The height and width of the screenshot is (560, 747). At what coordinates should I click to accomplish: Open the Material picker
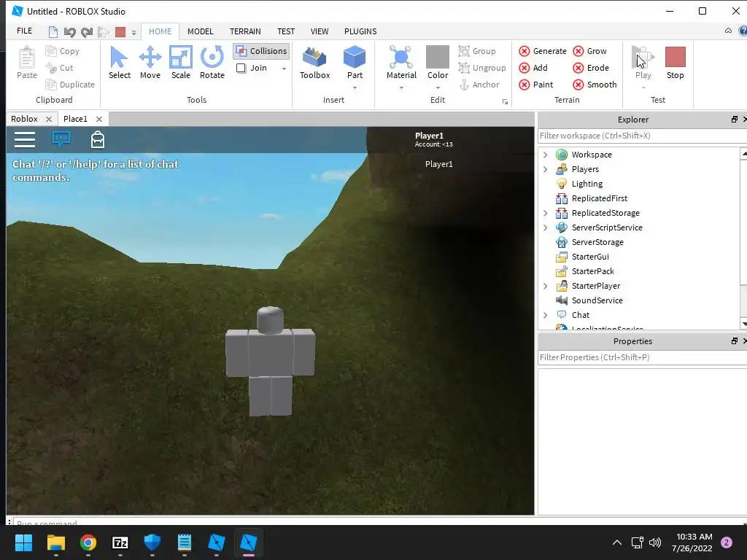click(401, 63)
